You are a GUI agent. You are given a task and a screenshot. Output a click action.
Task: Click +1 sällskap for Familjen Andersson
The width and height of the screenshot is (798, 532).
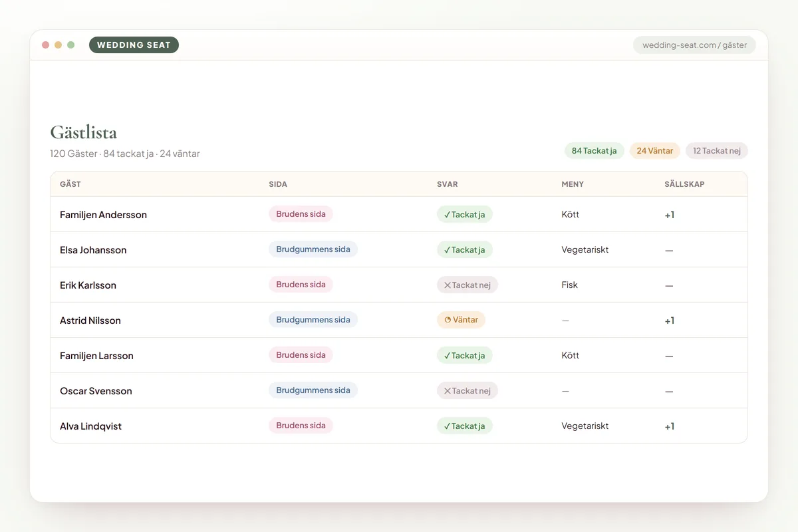click(670, 215)
